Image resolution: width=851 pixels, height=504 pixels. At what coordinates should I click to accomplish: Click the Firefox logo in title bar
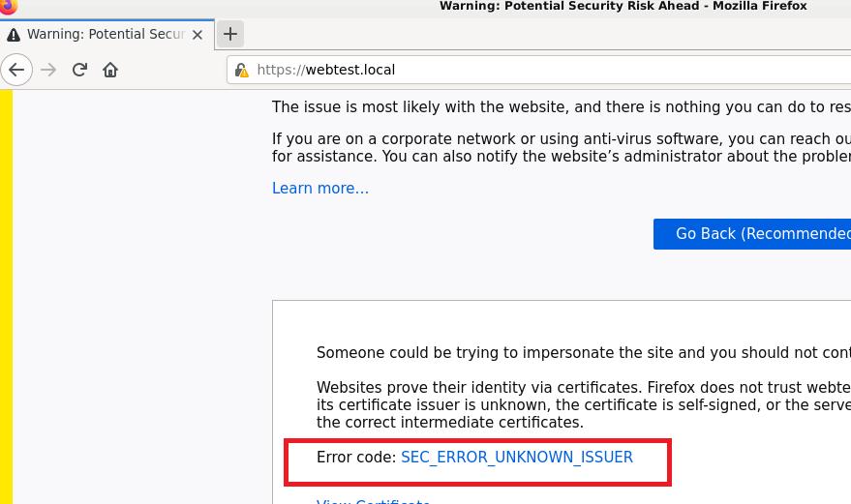click(x=8, y=6)
